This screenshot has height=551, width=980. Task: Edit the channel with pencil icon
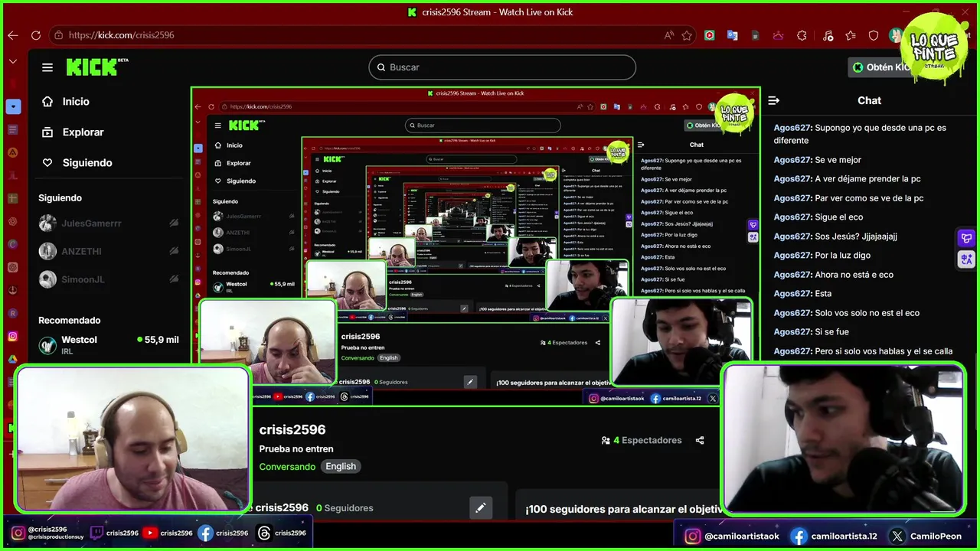click(x=481, y=507)
